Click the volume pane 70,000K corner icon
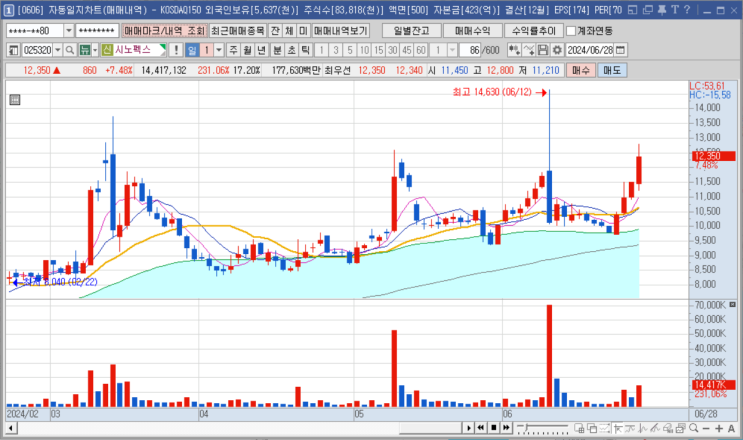 click(732, 305)
